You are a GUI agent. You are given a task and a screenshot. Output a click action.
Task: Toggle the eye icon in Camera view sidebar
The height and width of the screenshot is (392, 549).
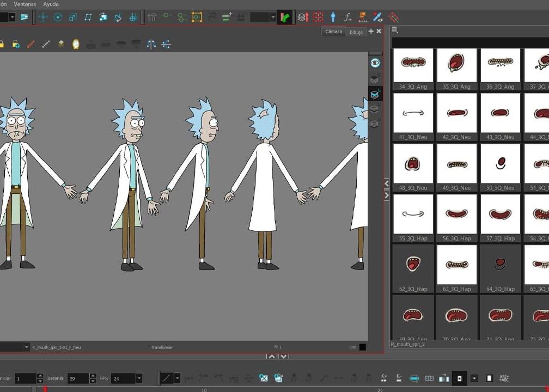[x=375, y=63]
